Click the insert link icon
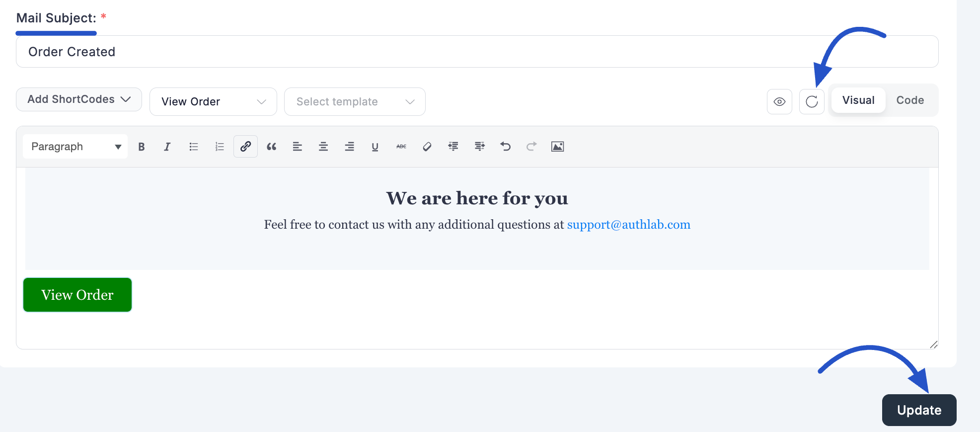The image size is (980, 432). [245, 147]
